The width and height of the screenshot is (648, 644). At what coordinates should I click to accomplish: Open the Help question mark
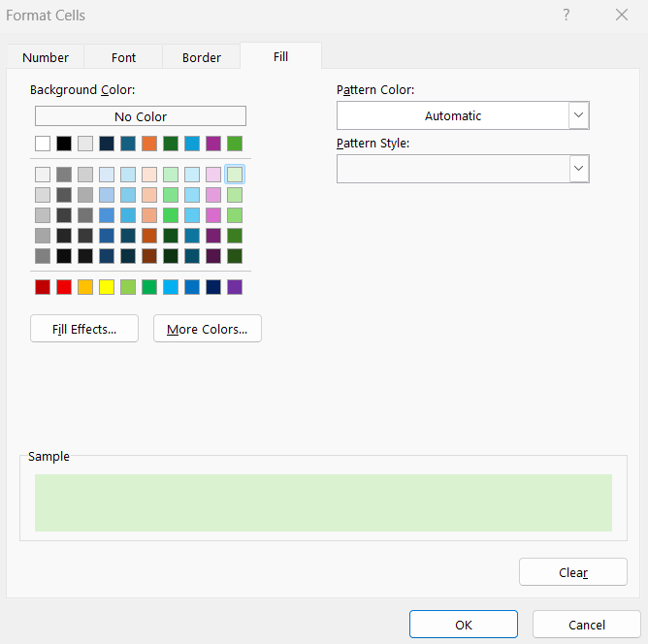pos(567,16)
